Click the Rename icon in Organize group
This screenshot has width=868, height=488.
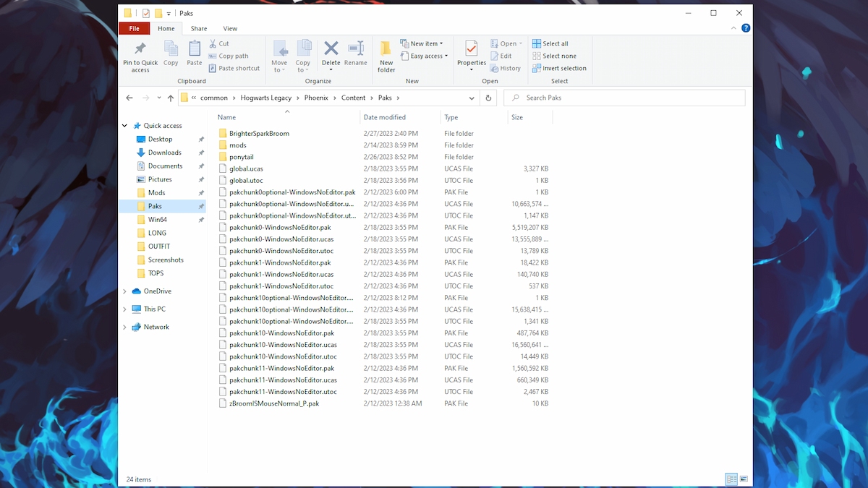355,49
